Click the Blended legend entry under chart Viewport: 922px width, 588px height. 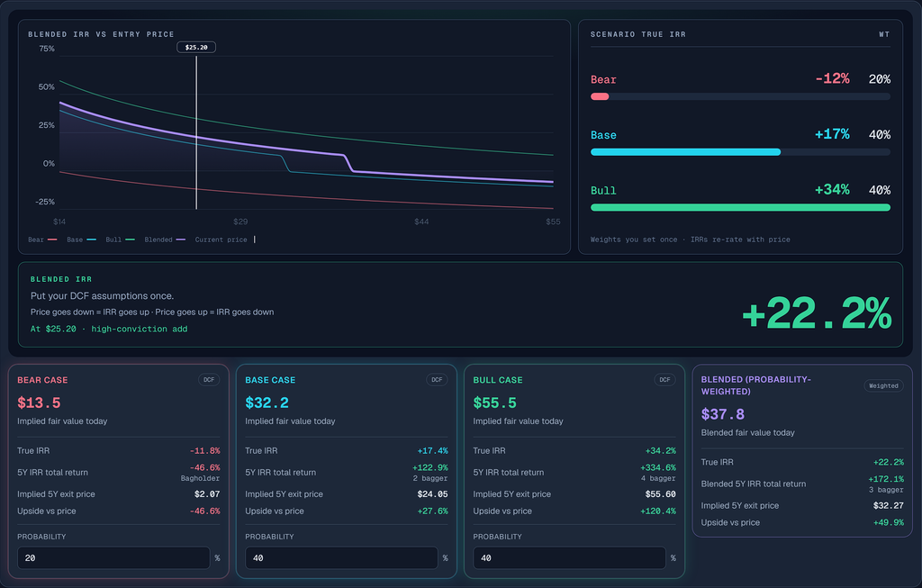pos(165,240)
